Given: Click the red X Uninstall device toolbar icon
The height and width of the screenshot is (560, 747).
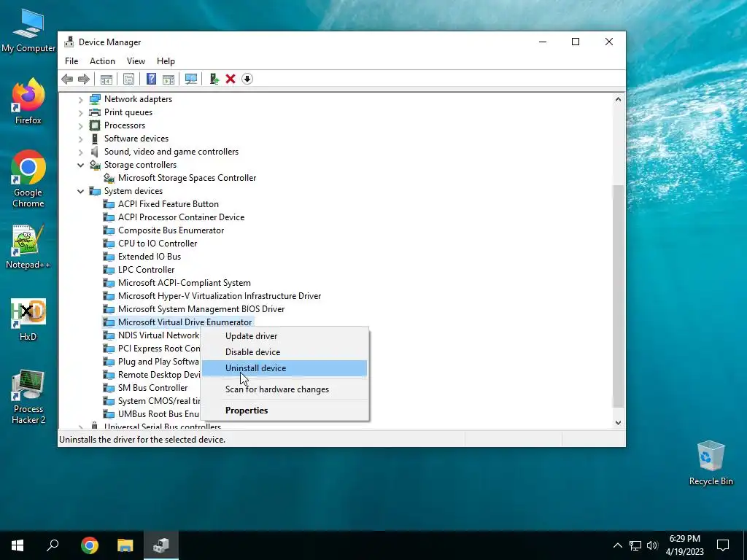Looking at the screenshot, I should pyautogui.click(x=231, y=79).
